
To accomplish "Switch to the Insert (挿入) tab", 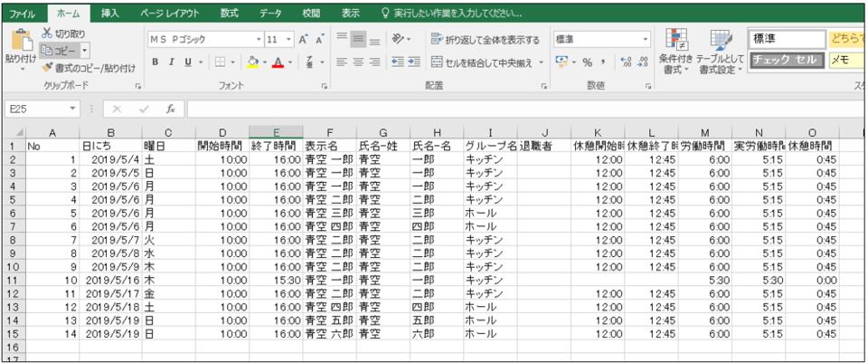I will (x=110, y=14).
